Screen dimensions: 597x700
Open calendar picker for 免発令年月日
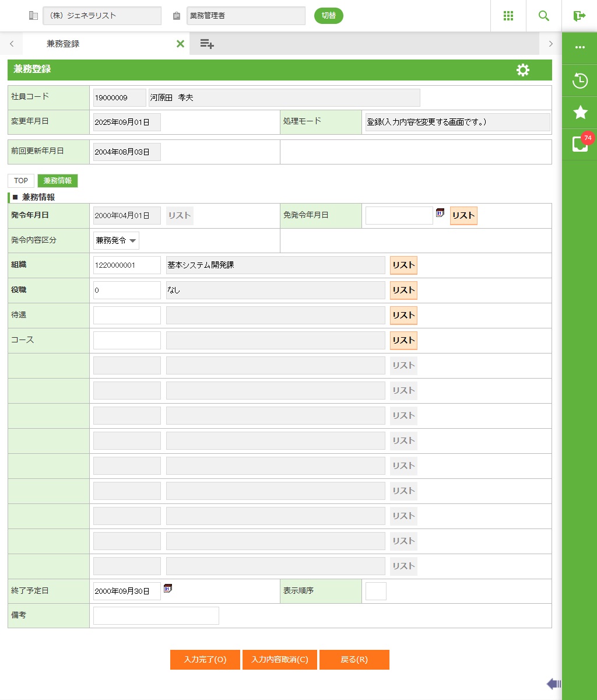(x=440, y=213)
